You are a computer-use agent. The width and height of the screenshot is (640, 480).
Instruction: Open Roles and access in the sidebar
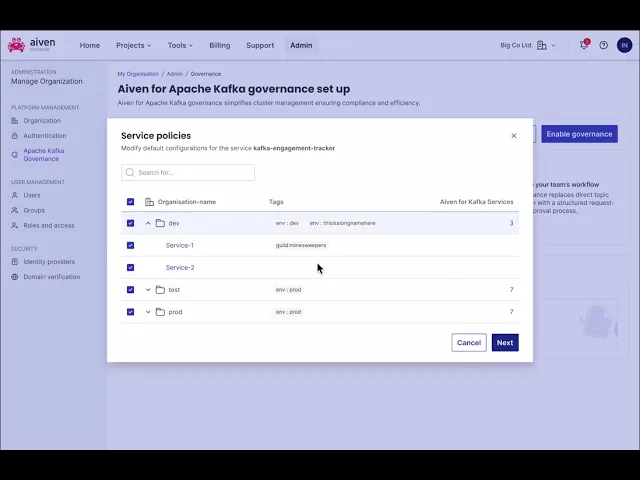(49, 225)
